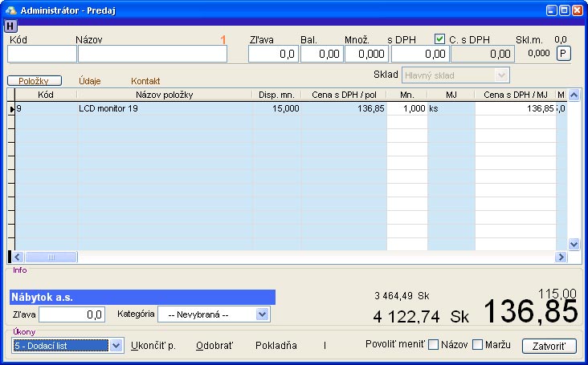
Task: Click the Ukončiť p. action
Action: click(153, 346)
